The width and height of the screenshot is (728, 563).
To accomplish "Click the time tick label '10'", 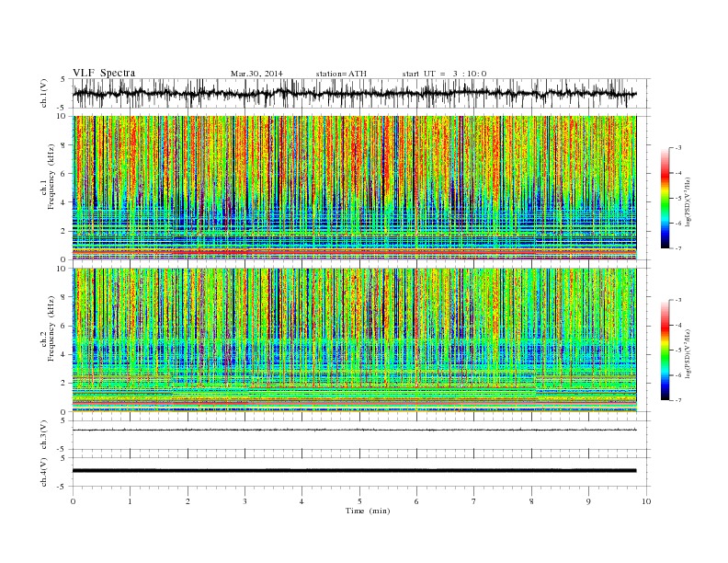I will pyautogui.click(x=646, y=501).
